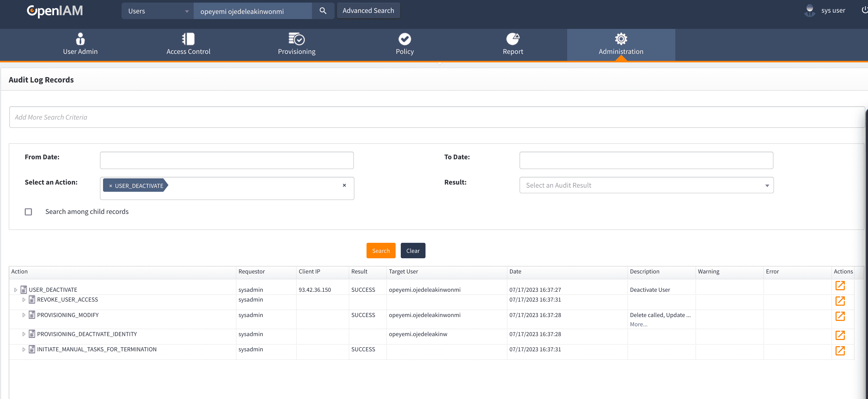The width and height of the screenshot is (868, 399).
Task: Expand the USER_DEACTIVATE tree row
Action: 15,290
